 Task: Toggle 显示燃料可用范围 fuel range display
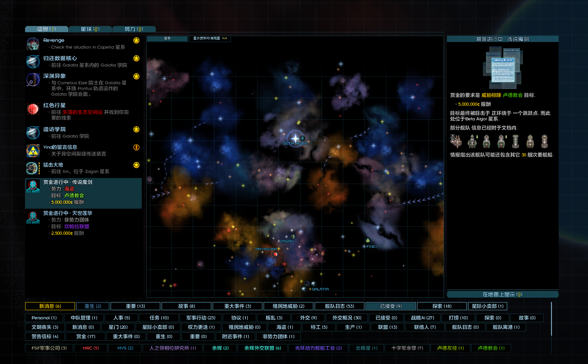point(210,39)
